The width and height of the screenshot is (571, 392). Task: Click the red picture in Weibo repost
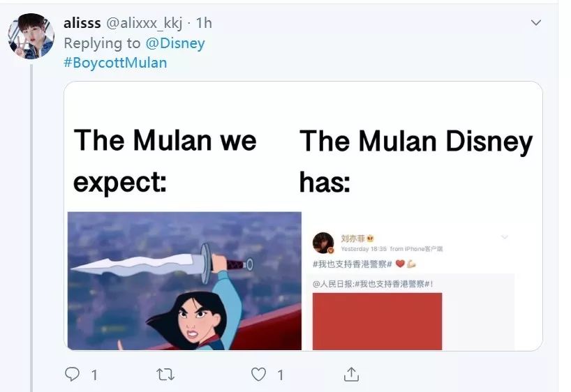click(377, 321)
